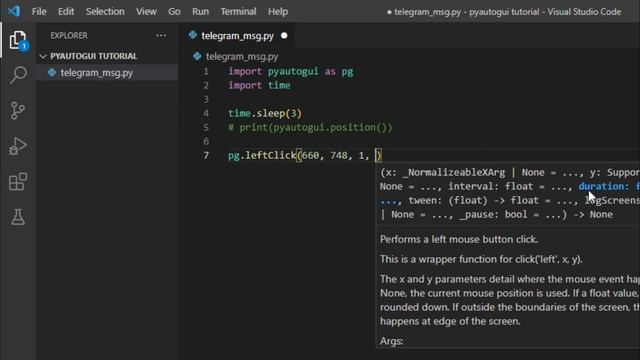Click the VS Code logo icon
Viewport: 640px width, 360px height.
tap(14, 11)
